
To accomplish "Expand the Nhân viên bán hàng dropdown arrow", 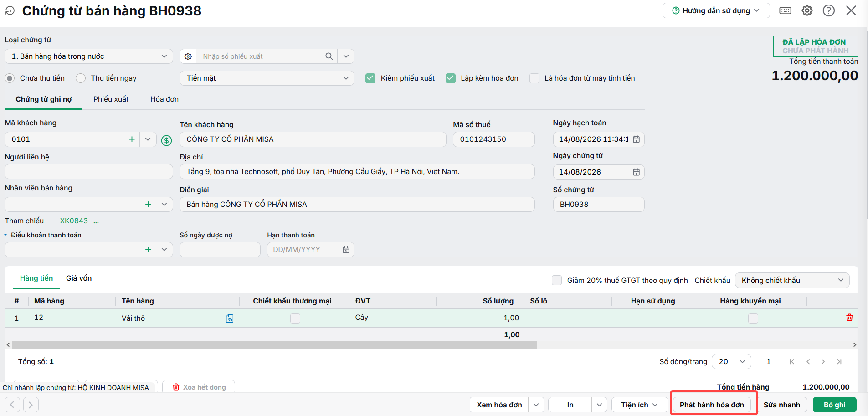I will [x=164, y=205].
